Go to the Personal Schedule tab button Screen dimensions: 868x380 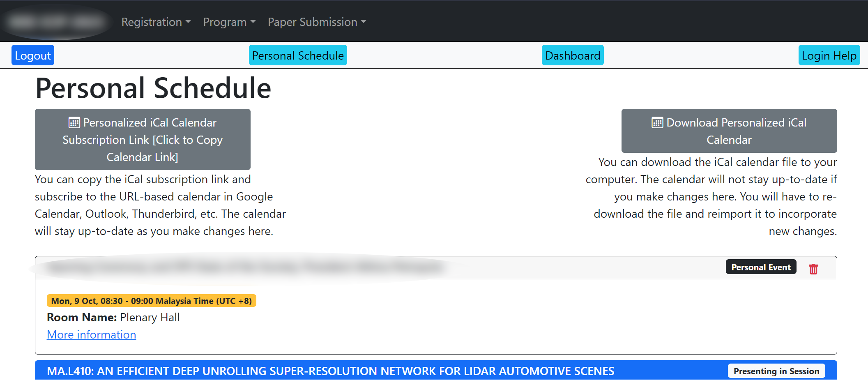point(298,55)
